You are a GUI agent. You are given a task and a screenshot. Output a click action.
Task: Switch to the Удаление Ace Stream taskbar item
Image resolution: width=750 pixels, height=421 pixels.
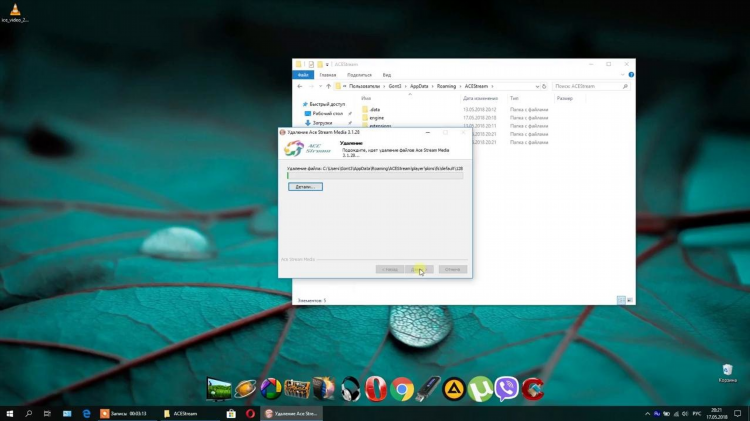coord(292,413)
